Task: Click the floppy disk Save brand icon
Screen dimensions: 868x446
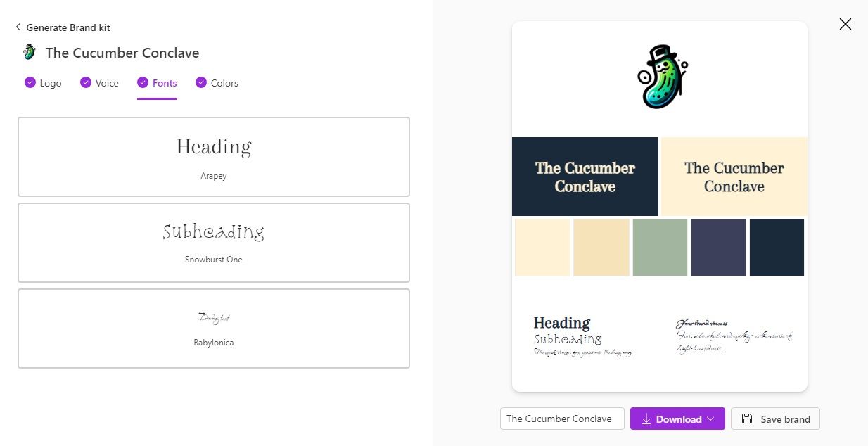Action: [x=747, y=419]
